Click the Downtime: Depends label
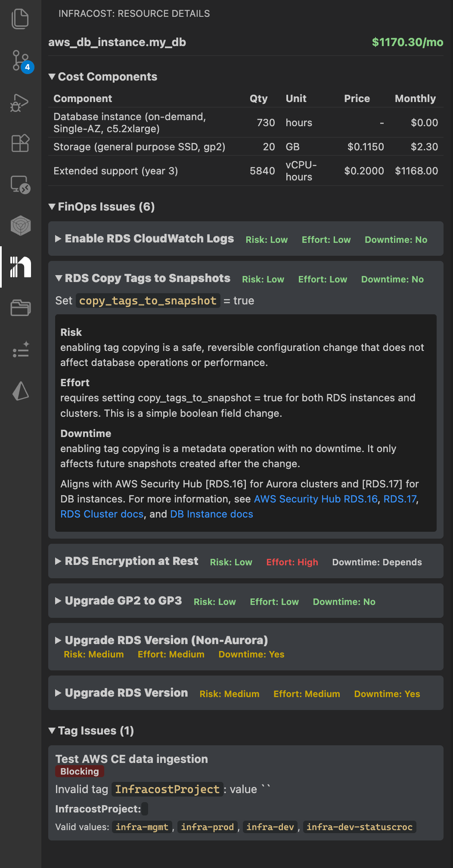Image resolution: width=453 pixels, height=868 pixels. (377, 562)
